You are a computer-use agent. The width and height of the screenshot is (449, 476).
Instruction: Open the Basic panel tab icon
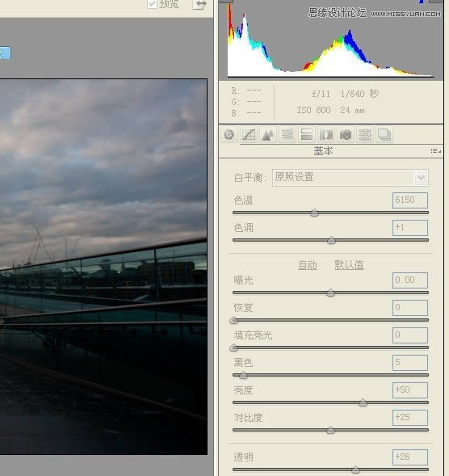point(229,135)
